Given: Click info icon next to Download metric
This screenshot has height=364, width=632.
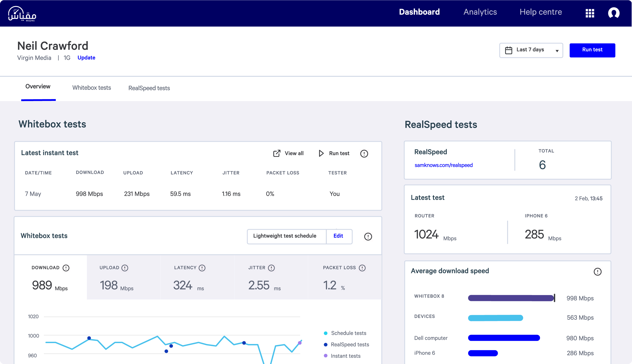Looking at the screenshot, I should 66,268.
